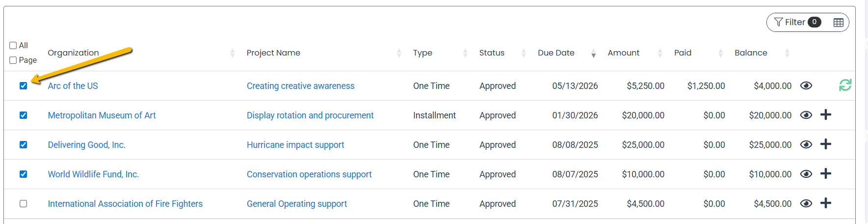Select the $4,000.00 balance
Image resolution: width=868 pixels, height=224 pixels.
(x=773, y=86)
